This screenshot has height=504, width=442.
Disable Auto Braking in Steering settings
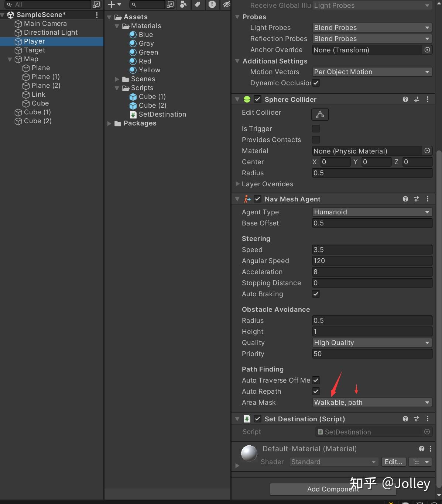click(316, 294)
